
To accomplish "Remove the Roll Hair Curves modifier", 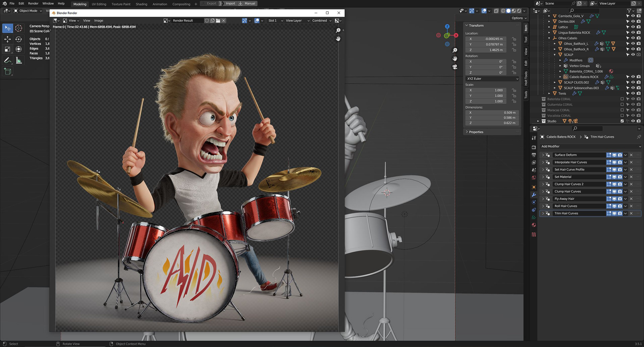I will (631, 206).
